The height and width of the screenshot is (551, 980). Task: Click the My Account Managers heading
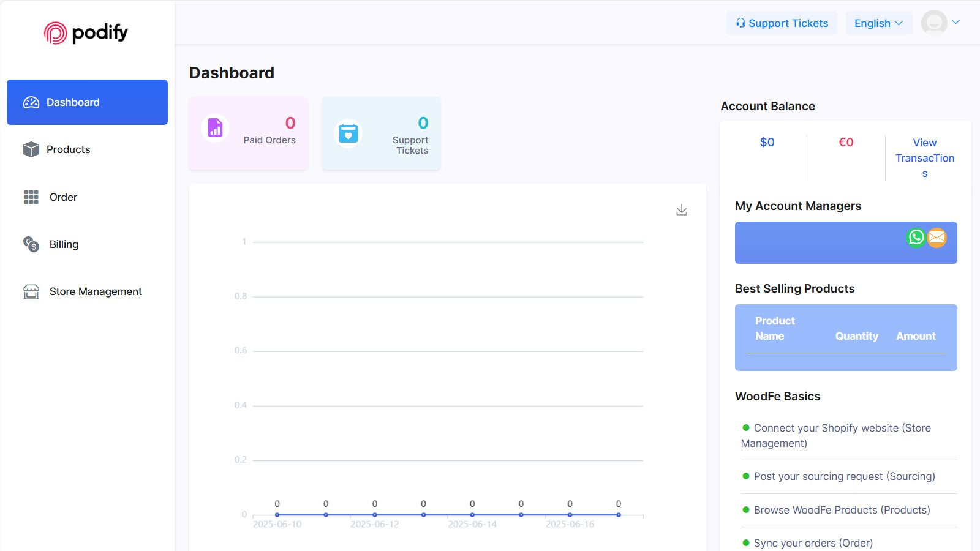click(x=798, y=206)
